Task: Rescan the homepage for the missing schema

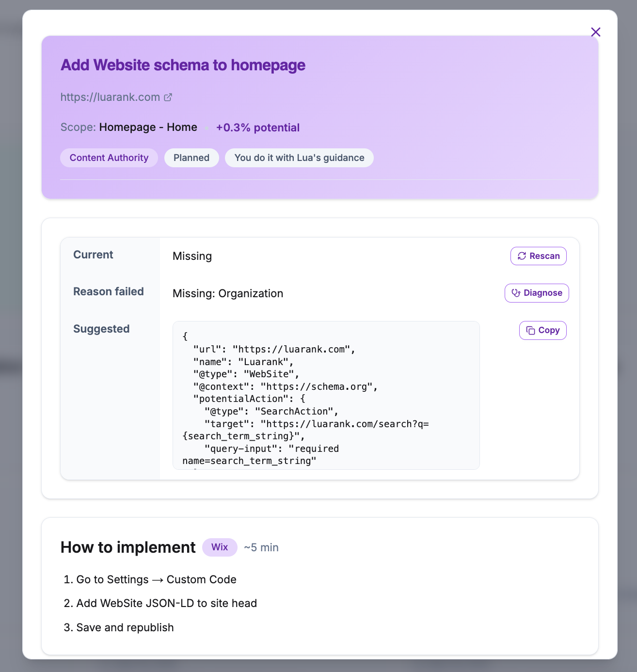Action: [x=538, y=256]
